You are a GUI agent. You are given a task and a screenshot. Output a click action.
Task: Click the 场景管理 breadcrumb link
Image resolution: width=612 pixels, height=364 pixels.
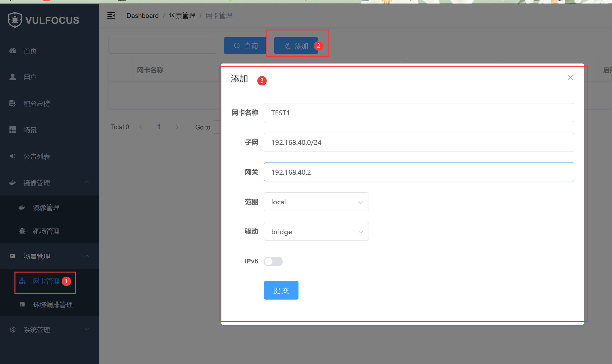(x=182, y=16)
